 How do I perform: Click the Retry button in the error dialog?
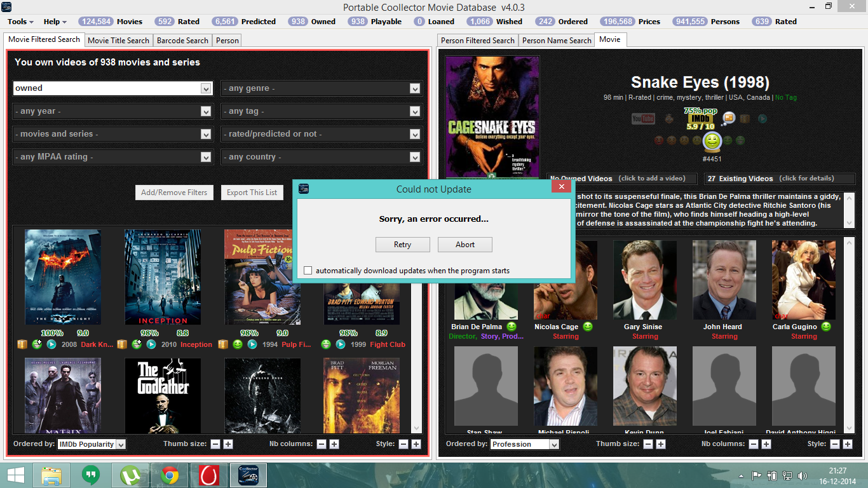(x=403, y=245)
